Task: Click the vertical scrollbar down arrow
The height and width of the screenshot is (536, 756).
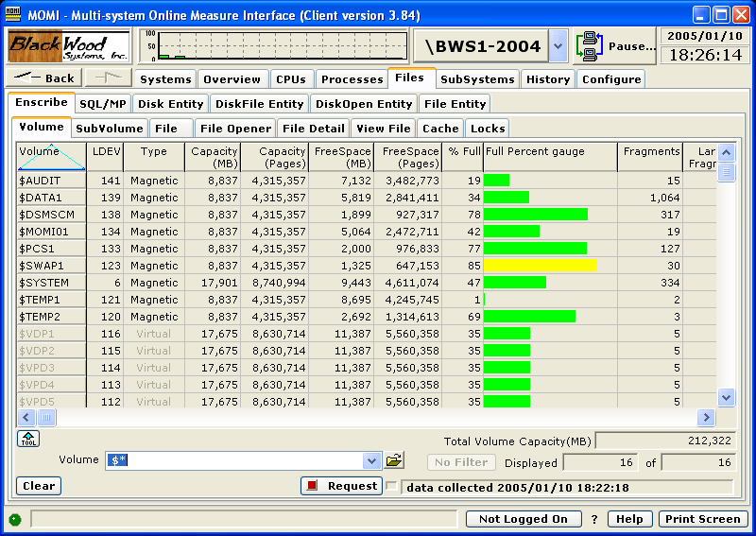Action: click(726, 397)
